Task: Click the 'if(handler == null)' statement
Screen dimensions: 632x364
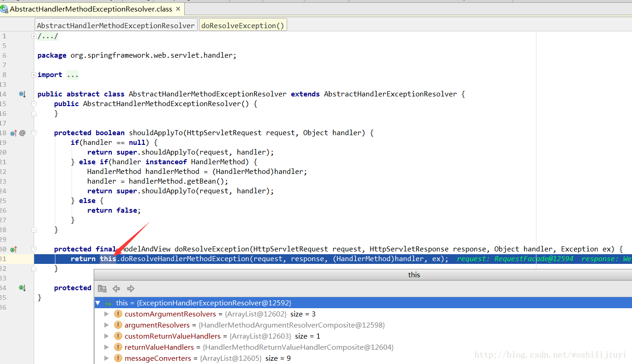Action: [x=114, y=143]
